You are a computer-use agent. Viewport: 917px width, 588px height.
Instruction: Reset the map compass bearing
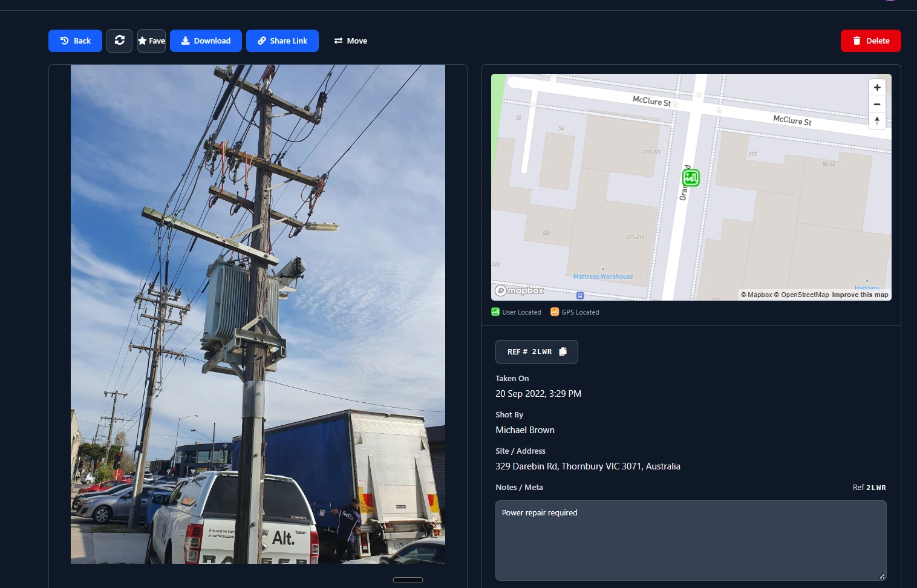tap(877, 121)
